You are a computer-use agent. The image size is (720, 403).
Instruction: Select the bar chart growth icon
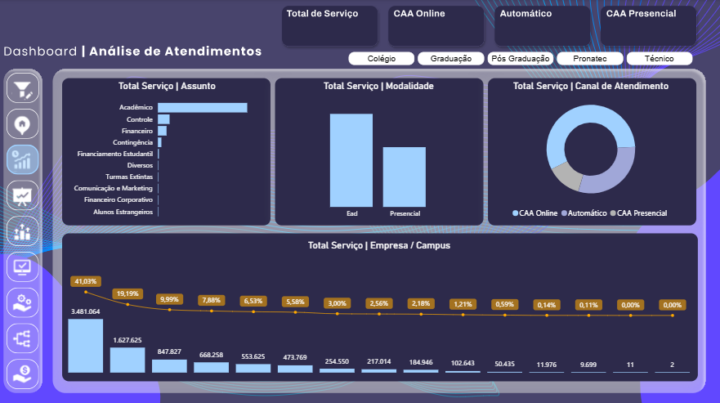(22, 160)
